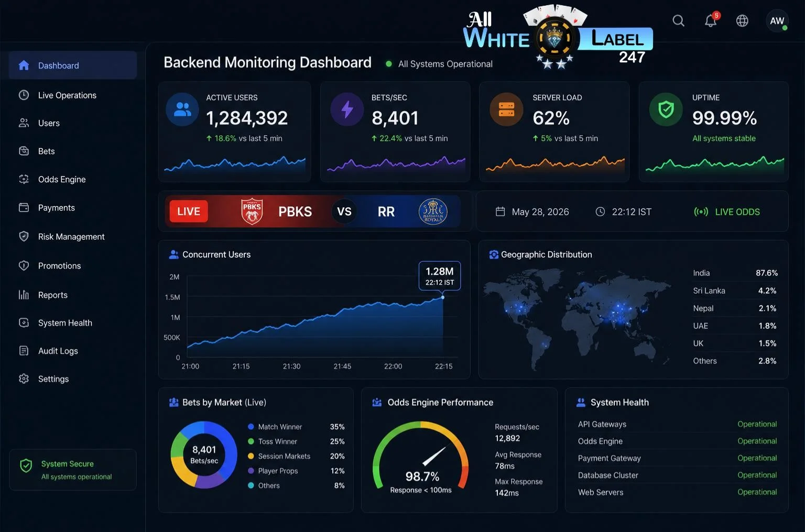Viewport: 805px width, 532px height.
Task: Open the globe language selector
Action: coord(742,21)
